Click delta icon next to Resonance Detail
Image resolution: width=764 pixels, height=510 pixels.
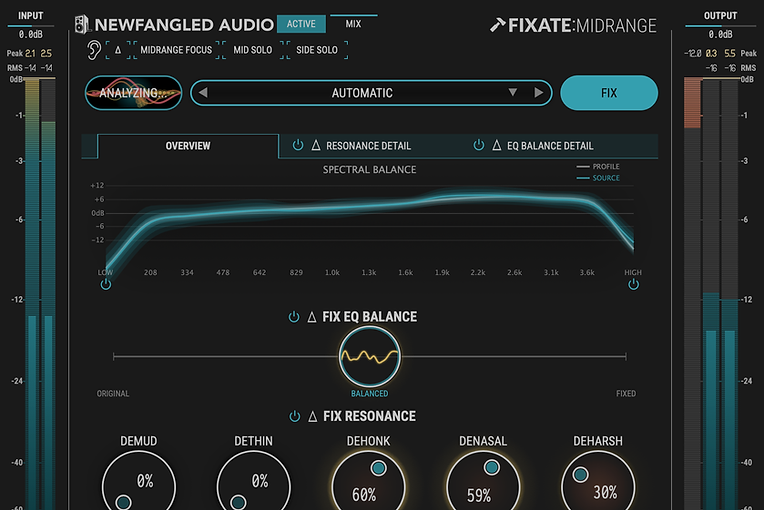point(316,145)
